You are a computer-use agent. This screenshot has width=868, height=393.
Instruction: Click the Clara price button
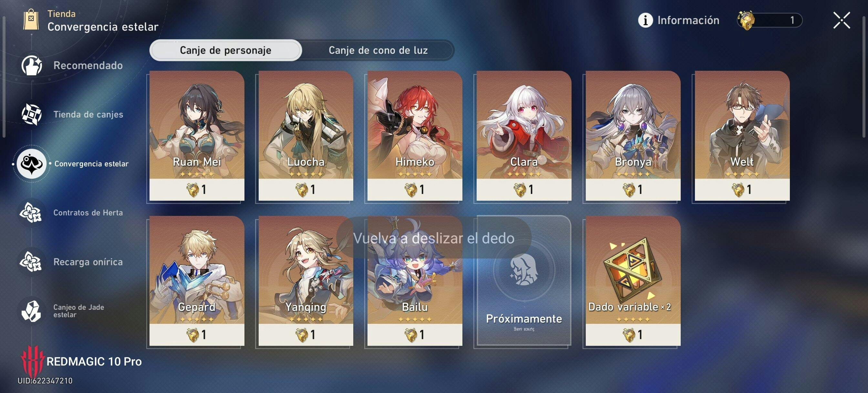(x=524, y=190)
